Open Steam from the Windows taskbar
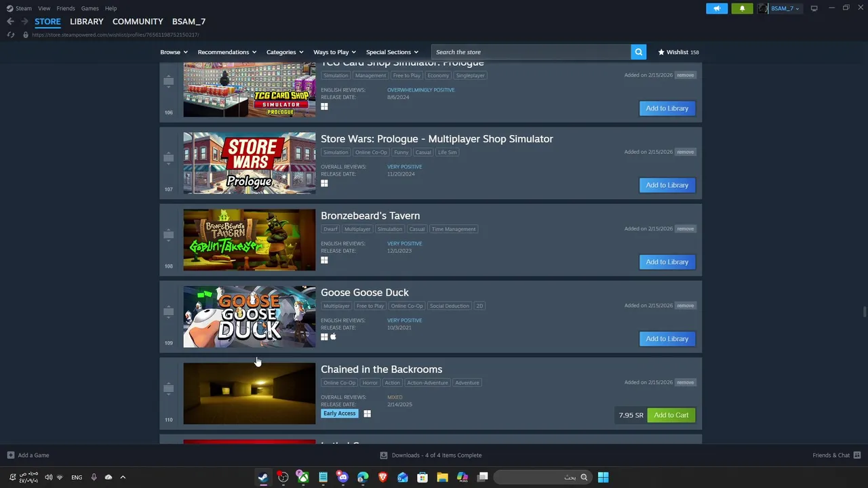This screenshot has width=868, height=488. (262, 477)
